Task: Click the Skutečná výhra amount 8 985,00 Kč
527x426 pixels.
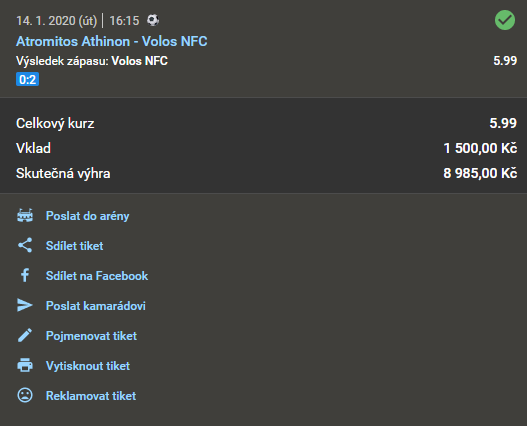Action: click(480, 173)
